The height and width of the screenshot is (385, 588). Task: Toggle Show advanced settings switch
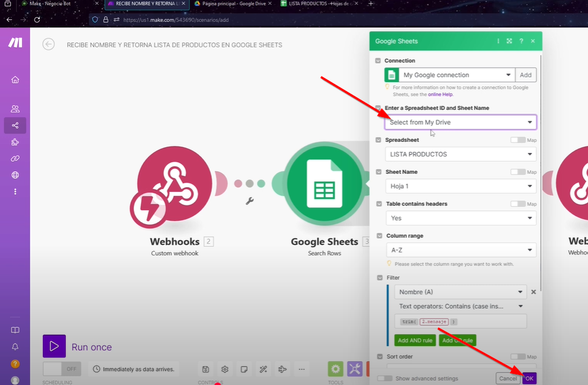point(385,379)
